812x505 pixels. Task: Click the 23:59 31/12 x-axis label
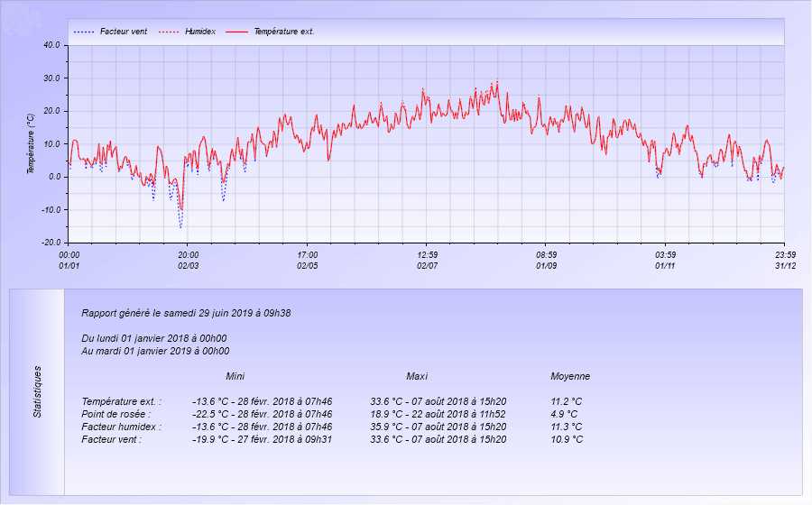pyautogui.click(x=784, y=260)
